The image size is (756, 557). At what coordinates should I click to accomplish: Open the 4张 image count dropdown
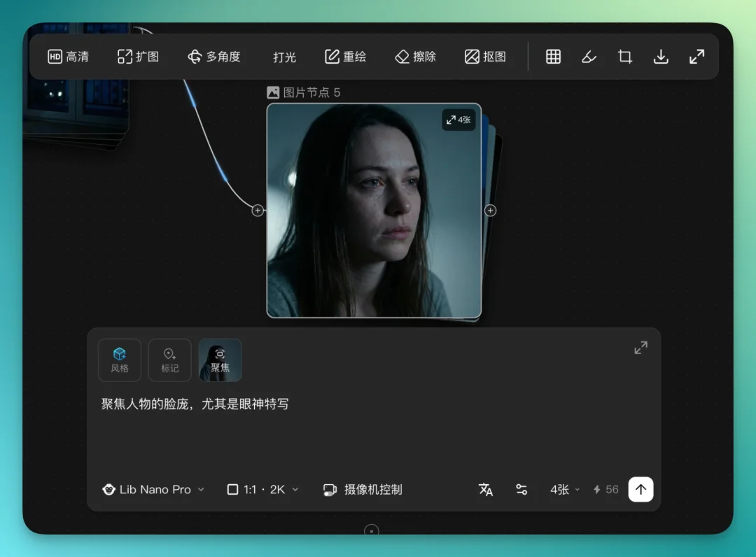click(x=563, y=490)
